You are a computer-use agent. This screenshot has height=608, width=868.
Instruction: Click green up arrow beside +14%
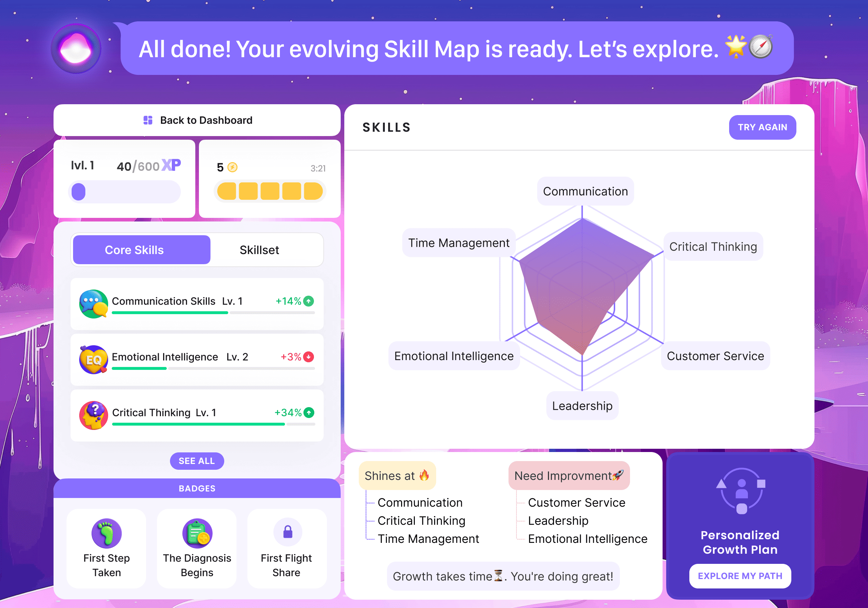pos(309,301)
